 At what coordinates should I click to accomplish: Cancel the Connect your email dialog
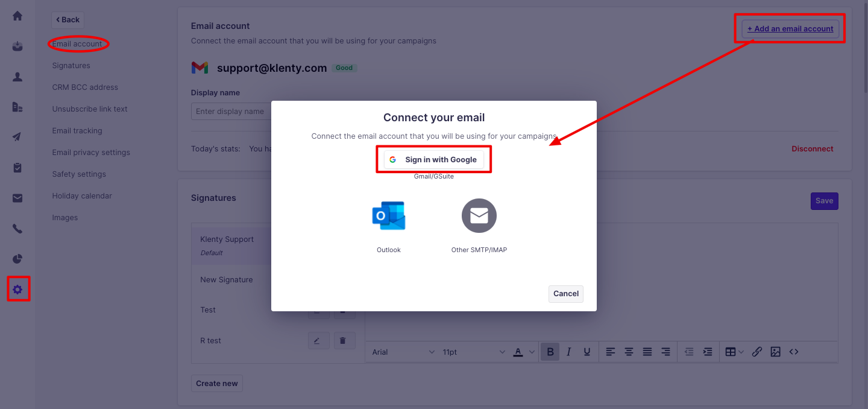click(566, 294)
